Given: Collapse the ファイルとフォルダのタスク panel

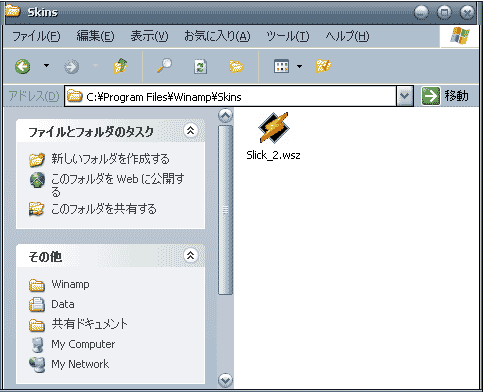Looking at the screenshot, I should tap(190, 130).
